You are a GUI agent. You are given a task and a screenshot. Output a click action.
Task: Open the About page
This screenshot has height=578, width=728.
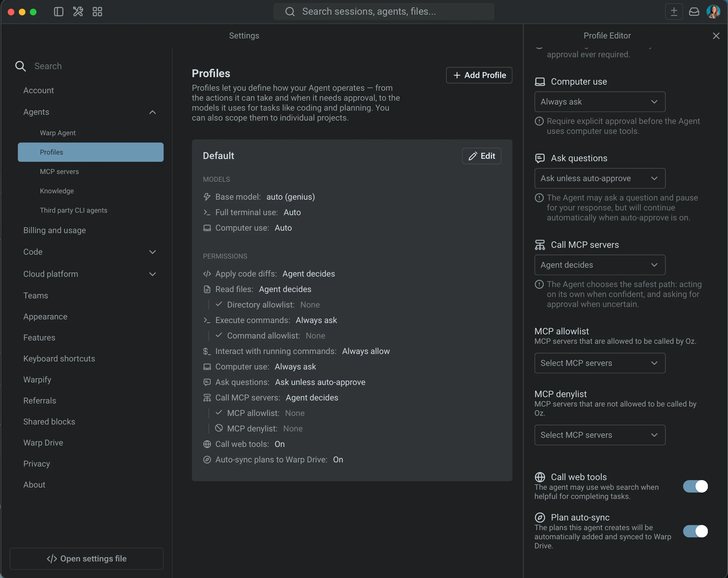tap(34, 485)
